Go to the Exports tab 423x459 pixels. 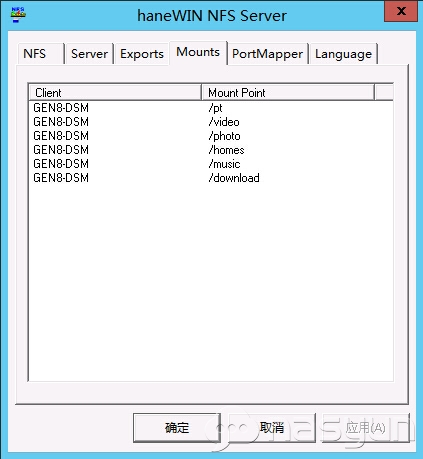[142, 54]
